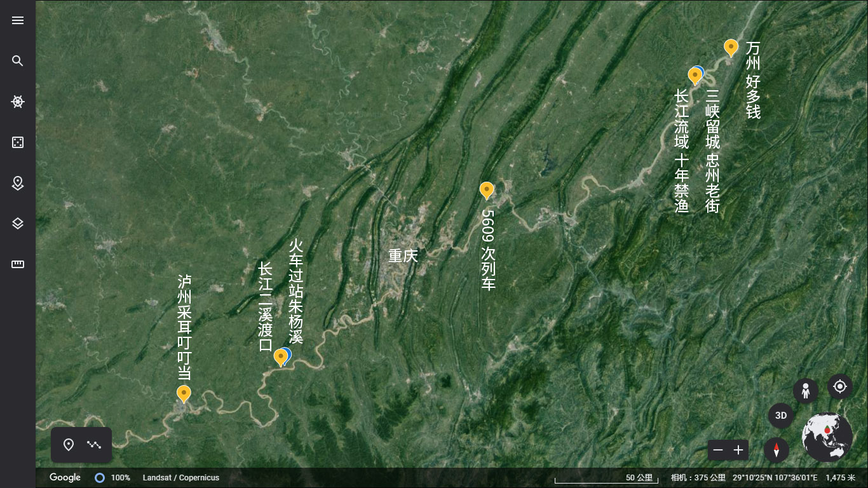Click the 泸州 采耳叮叮当 placemark pin
The height and width of the screenshot is (488, 868).
(x=184, y=394)
